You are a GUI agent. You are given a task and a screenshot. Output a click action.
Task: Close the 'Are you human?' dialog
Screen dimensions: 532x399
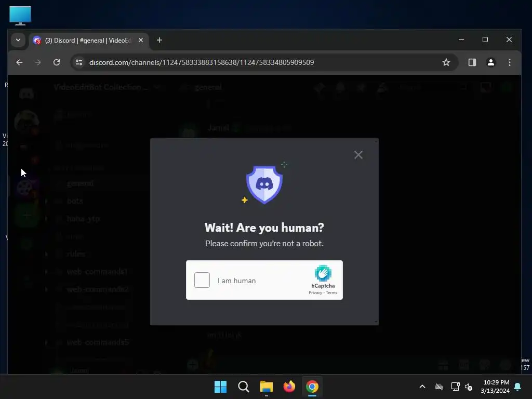(358, 155)
